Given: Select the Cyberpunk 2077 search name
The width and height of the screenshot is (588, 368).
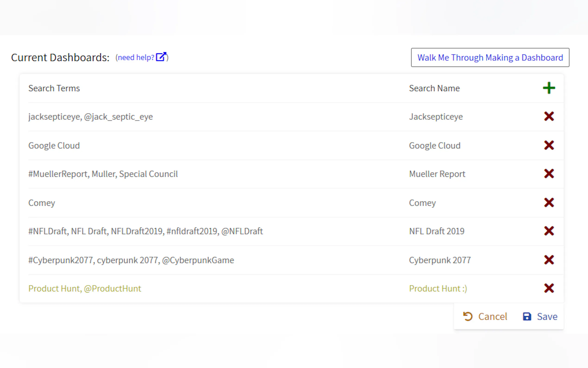Looking at the screenshot, I should pos(440,260).
